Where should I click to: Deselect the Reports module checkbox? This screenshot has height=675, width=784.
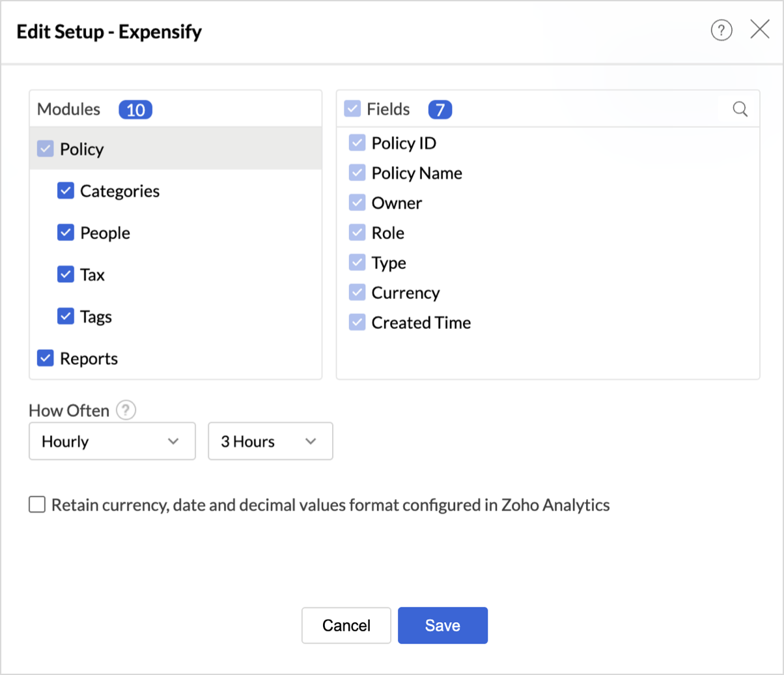(45, 358)
